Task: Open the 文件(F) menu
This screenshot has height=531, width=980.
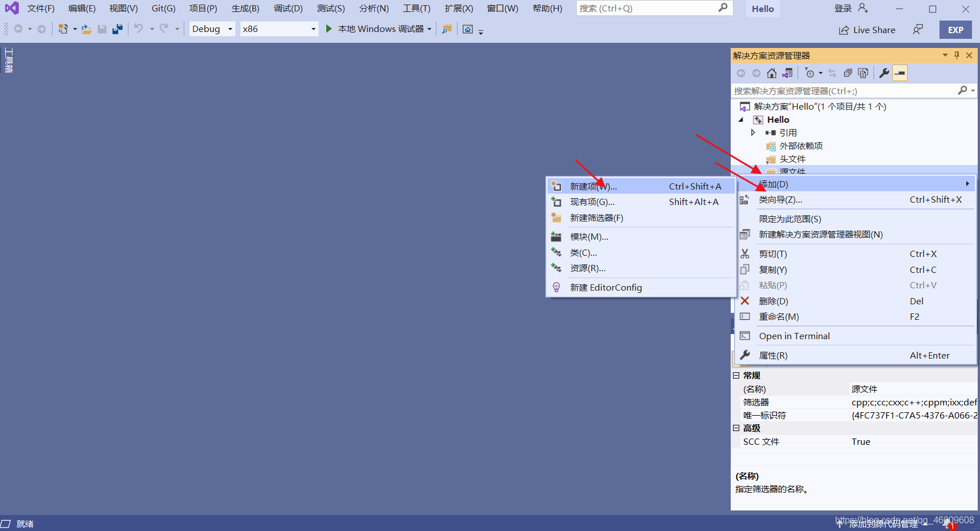Action: (x=41, y=9)
